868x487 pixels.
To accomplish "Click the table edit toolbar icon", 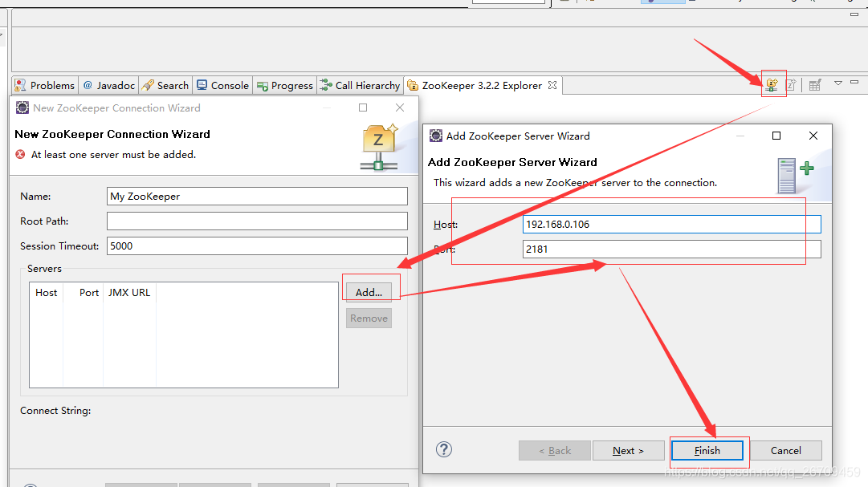I will 815,85.
